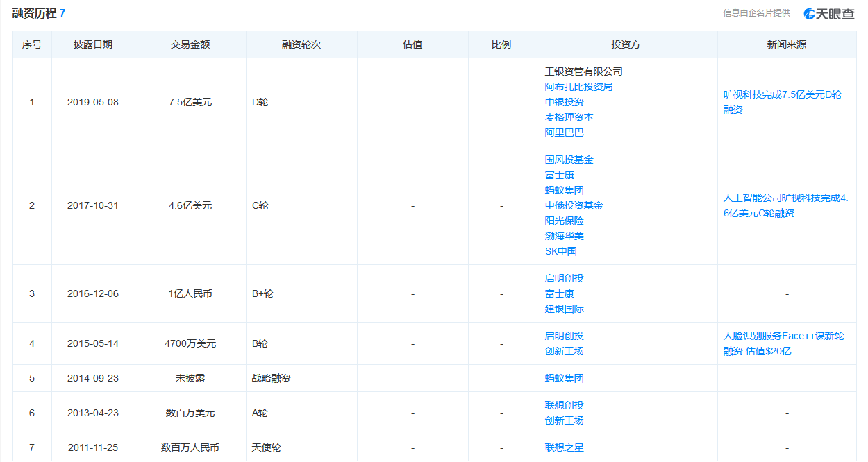The image size is (868, 462).
Task: Select date cell 2014-09-23
Action: tap(93, 378)
